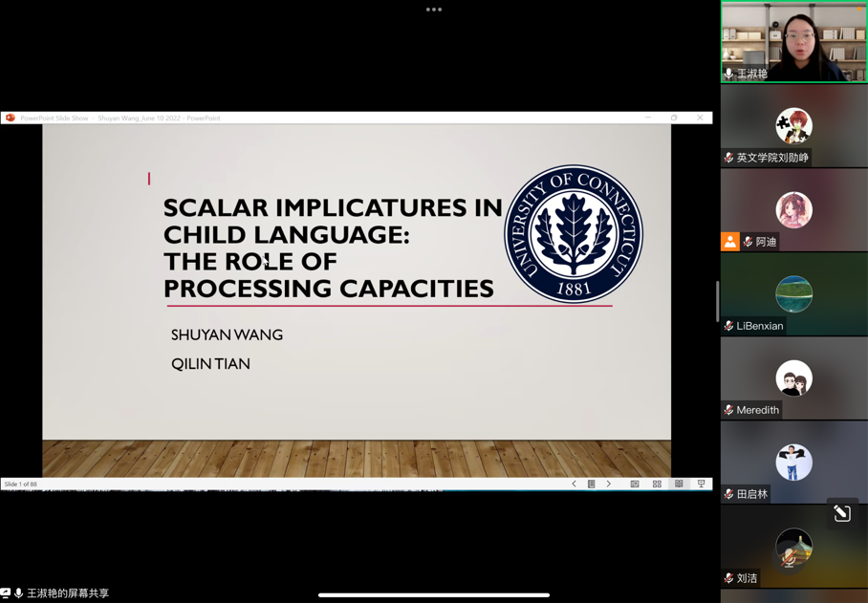Viewport: 868px width, 603px height.
Task: Start Slide Show view icon
Action: (701, 485)
